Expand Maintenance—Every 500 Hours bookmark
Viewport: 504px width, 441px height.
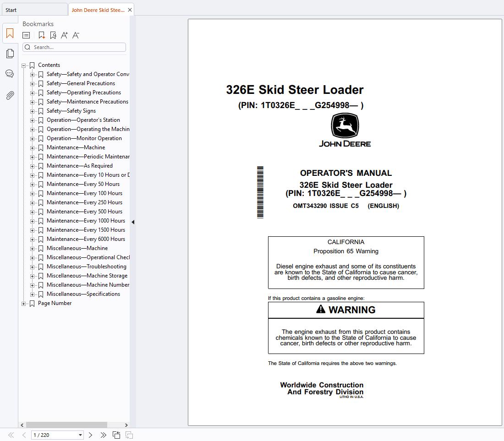click(32, 212)
